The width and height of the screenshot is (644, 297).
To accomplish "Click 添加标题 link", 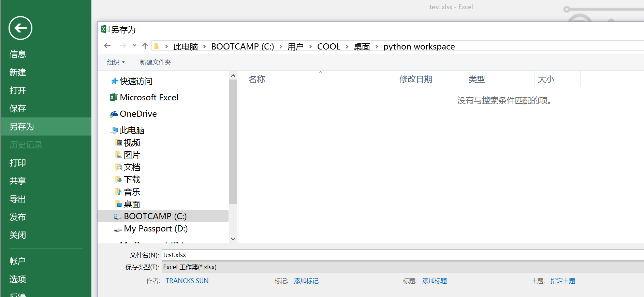I will tap(435, 281).
